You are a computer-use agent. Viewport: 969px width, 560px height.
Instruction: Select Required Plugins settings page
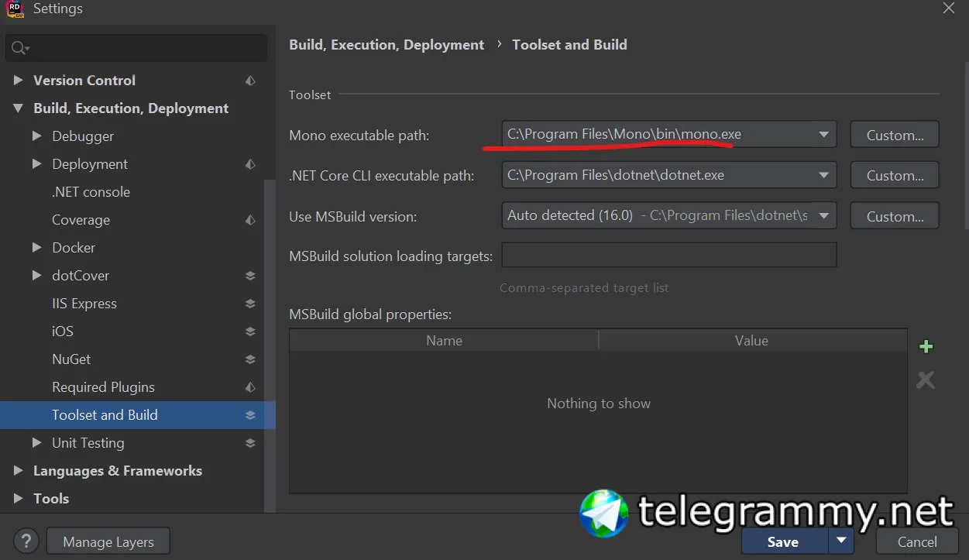103,387
